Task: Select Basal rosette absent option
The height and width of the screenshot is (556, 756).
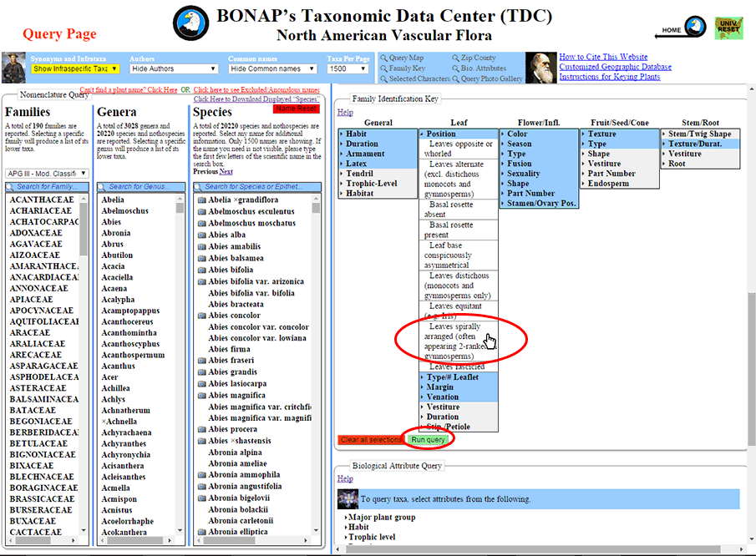Action: click(x=459, y=210)
